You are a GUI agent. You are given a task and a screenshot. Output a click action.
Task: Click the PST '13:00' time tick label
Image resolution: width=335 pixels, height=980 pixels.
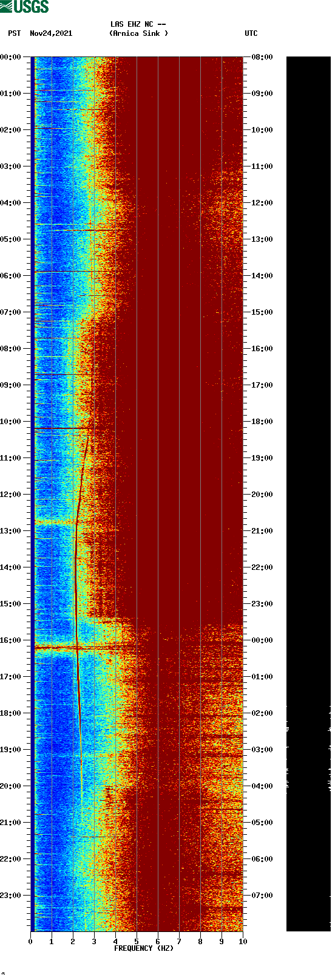tap(11, 531)
